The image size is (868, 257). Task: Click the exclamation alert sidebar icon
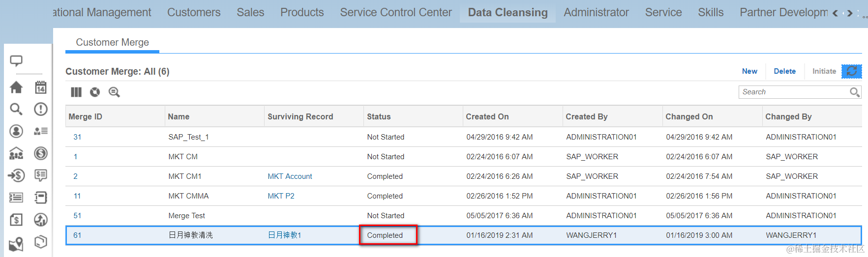click(x=41, y=109)
